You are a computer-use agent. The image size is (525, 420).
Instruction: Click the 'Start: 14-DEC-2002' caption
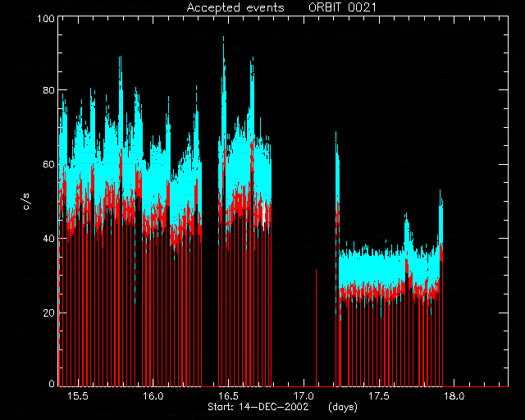(258, 407)
